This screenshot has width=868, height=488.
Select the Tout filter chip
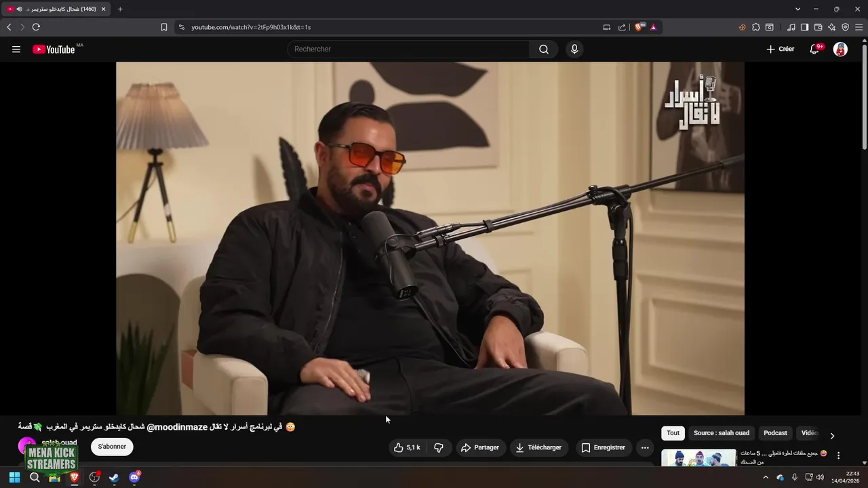coord(673,433)
